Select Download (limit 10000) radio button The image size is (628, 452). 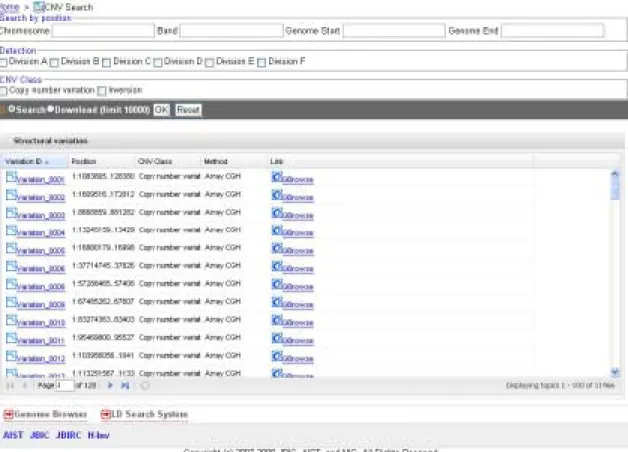[50, 108]
